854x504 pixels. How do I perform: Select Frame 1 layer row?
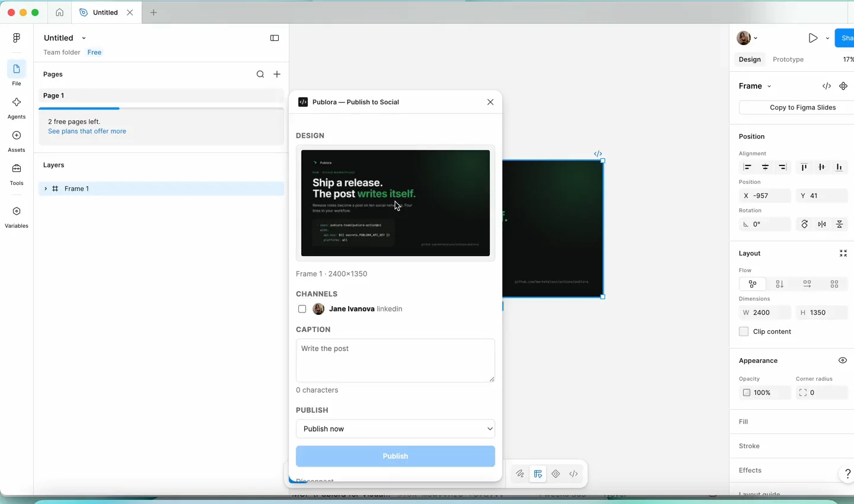(161, 189)
